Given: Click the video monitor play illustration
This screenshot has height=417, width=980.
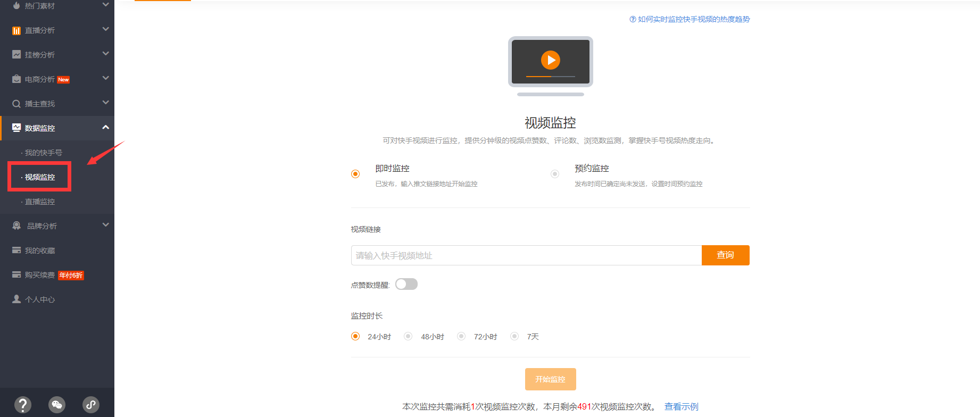Looking at the screenshot, I should tap(551, 66).
